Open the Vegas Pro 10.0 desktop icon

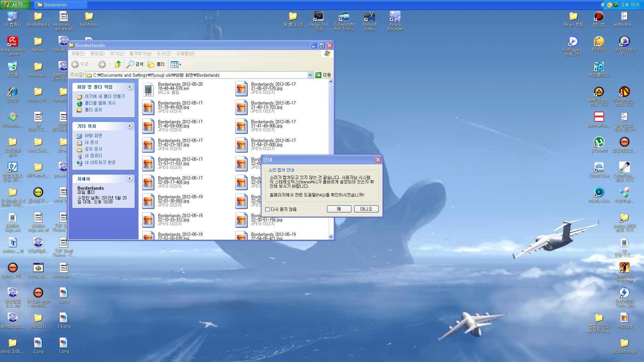[319, 21]
